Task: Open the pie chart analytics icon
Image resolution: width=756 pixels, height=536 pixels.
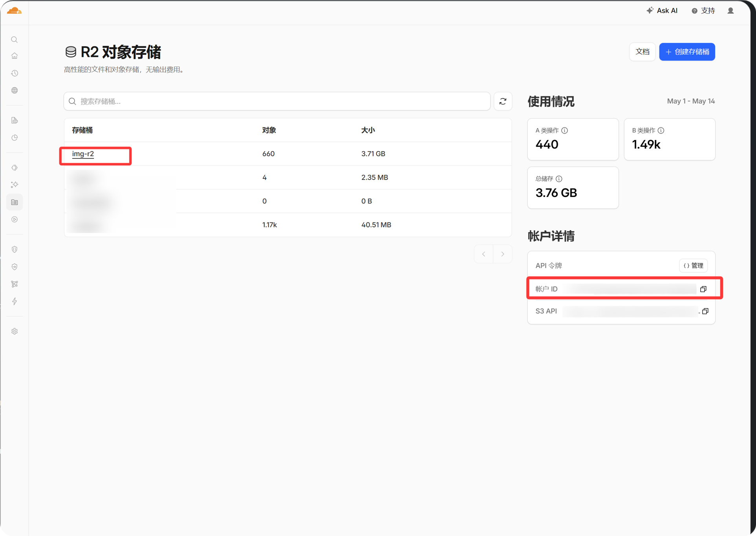Action: 15,138
